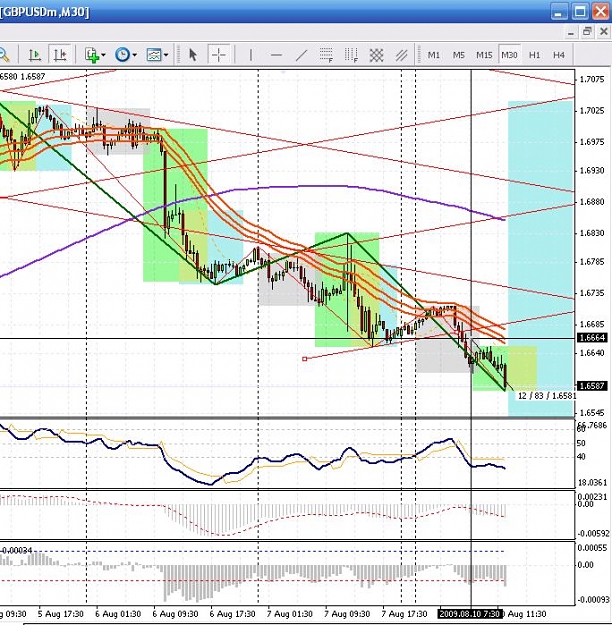Click the 1.7075 price axis label
This screenshot has height=625, width=612.
pos(592,79)
